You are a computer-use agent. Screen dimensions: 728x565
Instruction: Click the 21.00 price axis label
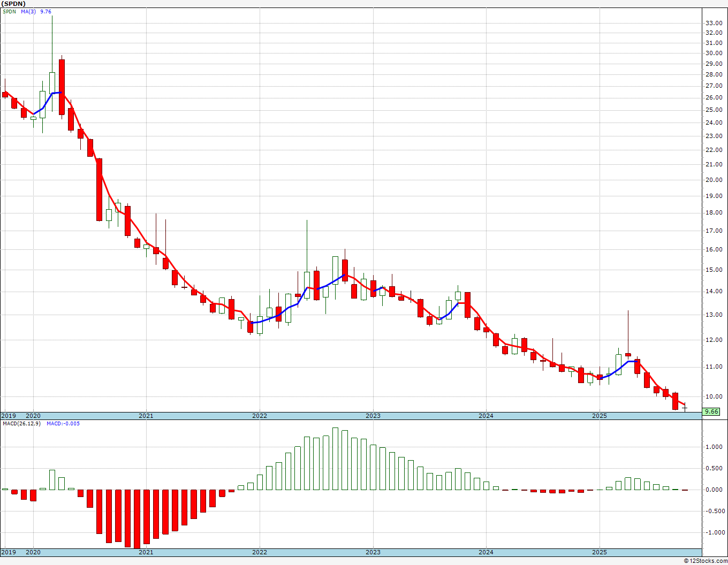tap(714, 164)
